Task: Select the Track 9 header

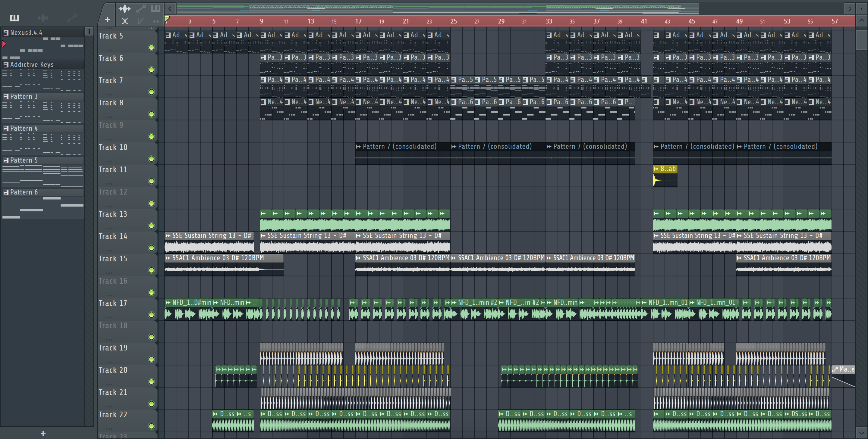Action: coord(128,131)
